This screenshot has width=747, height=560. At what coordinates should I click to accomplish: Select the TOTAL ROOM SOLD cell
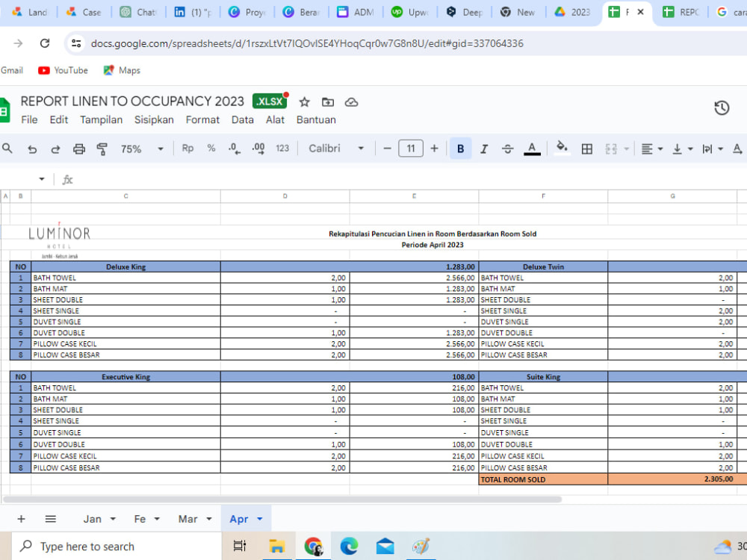click(x=543, y=479)
